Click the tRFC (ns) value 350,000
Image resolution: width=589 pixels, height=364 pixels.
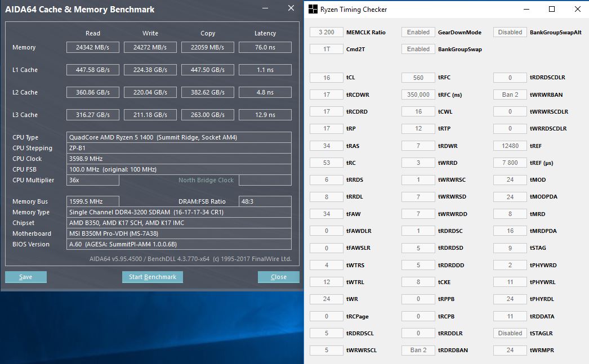tap(418, 95)
